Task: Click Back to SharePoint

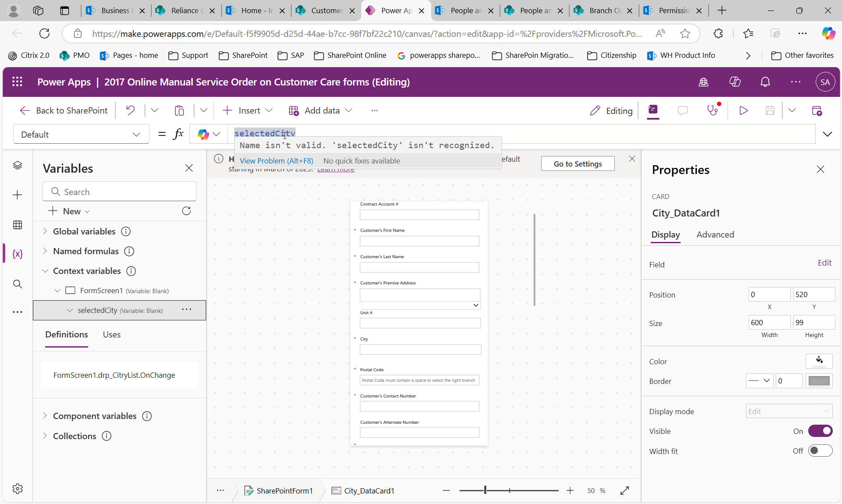Action: [x=64, y=110]
